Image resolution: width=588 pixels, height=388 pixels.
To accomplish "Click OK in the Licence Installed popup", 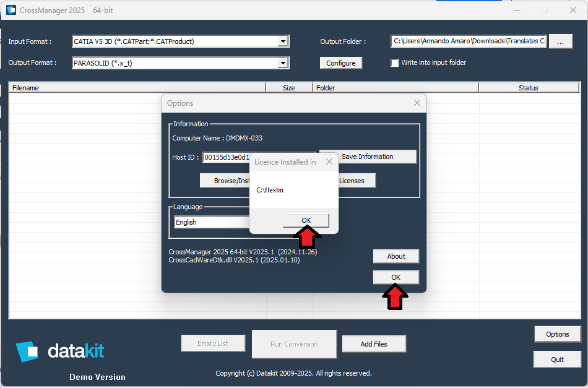I will point(306,220).
